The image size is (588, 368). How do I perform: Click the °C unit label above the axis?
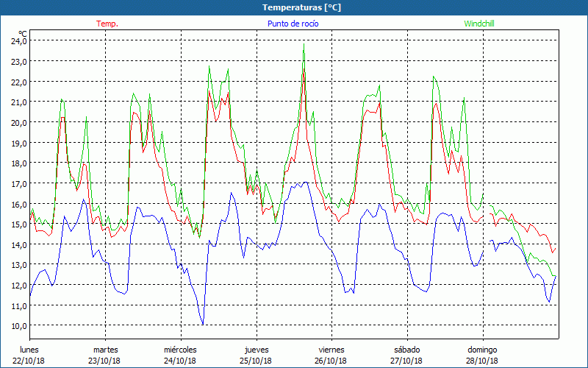pyautogui.click(x=23, y=34)
